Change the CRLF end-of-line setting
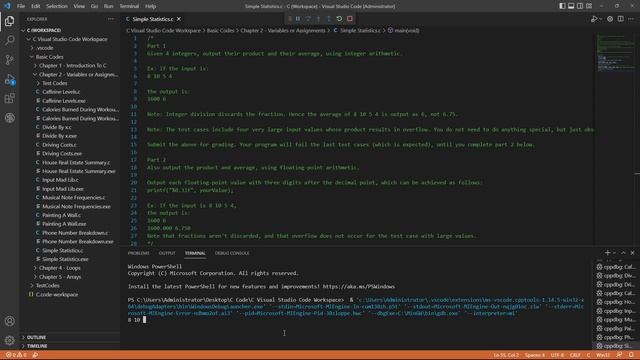Screen dimensions: 640x360 (x=575, y=355)
